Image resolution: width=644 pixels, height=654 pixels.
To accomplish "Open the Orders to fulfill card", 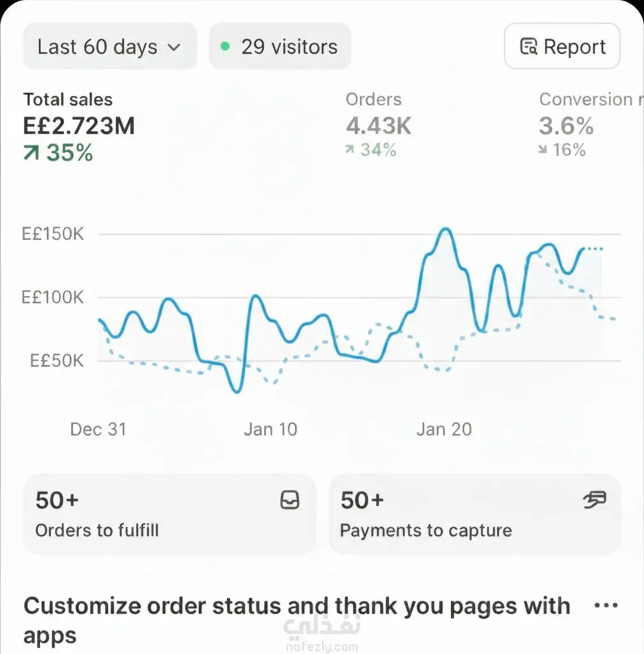I will pos(169,514).
